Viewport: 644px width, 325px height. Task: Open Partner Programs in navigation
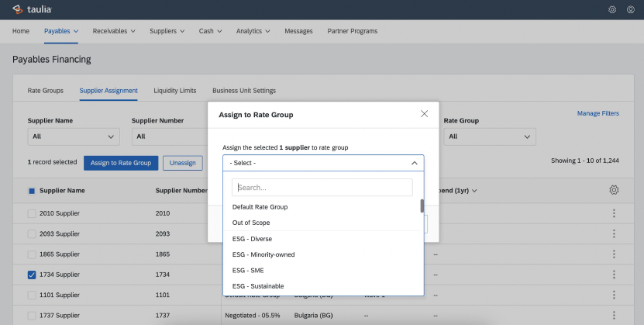pyautogui.click(x=353, y=31)
